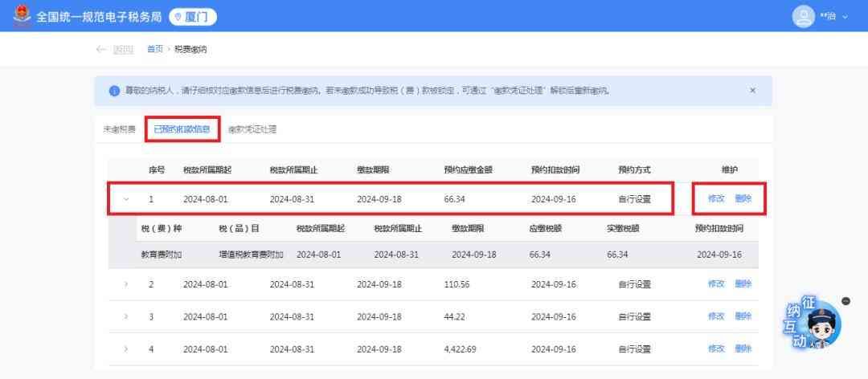Open the user account dropdown arrow
Viewport: 868px width, 379px height.
tap(845, 17)
